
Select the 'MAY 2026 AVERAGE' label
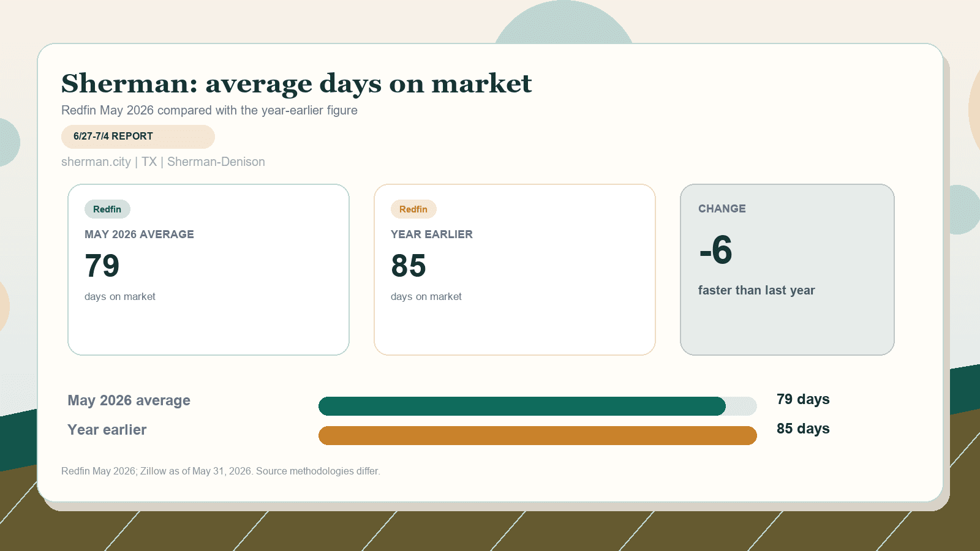click(139, 234)
